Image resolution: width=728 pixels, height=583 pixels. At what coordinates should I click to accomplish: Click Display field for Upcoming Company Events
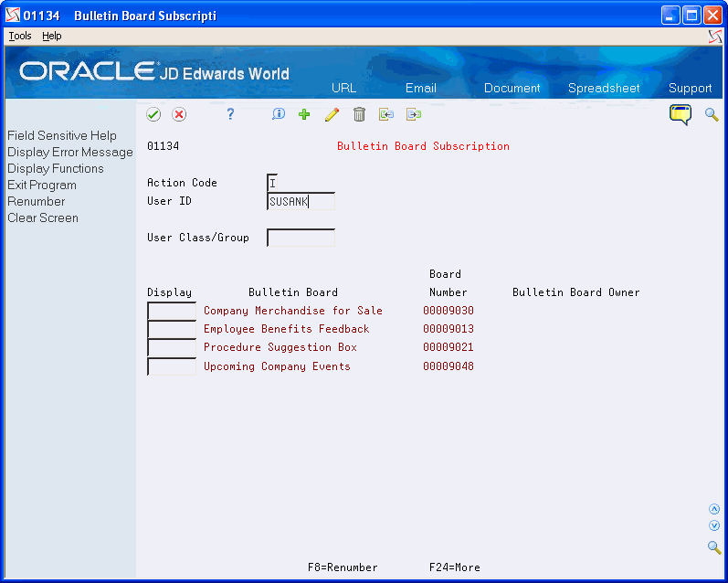coord(172,366)
